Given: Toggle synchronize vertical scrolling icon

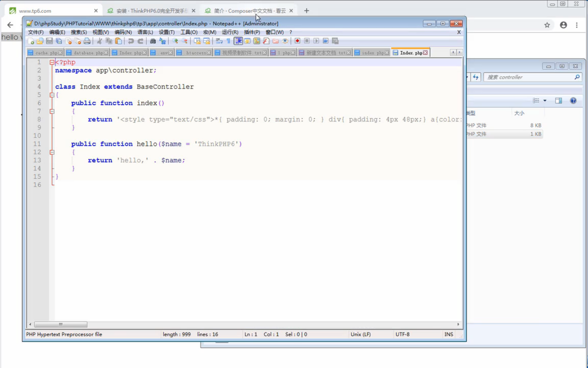Looking at the screenshot, I should coord(197,41).
